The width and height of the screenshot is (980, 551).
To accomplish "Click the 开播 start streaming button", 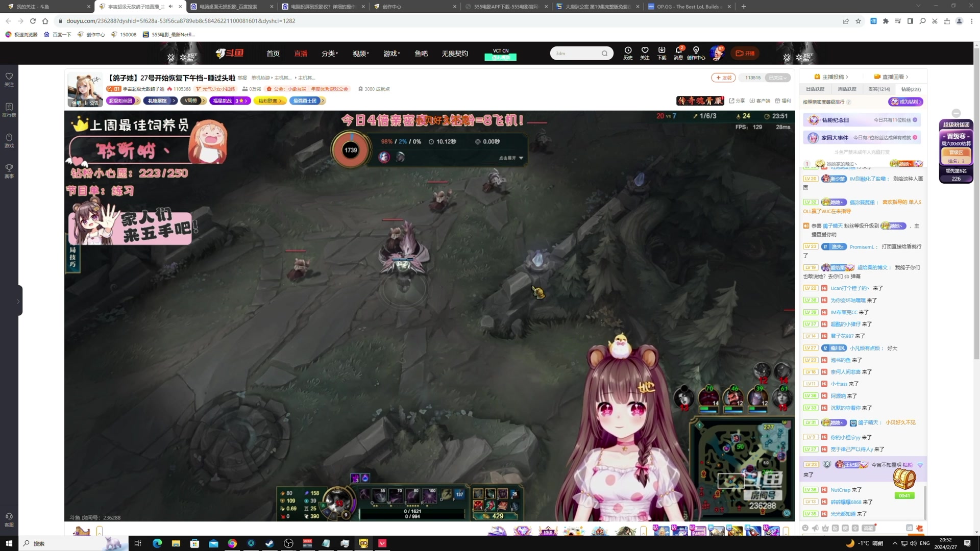I will (x=745, y=53).
